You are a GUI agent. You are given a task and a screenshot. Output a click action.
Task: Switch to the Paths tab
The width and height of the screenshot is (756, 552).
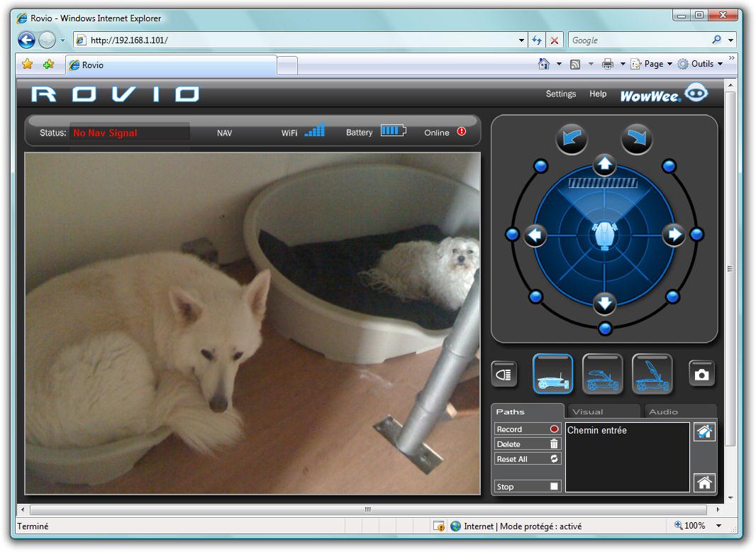[528, 412]
